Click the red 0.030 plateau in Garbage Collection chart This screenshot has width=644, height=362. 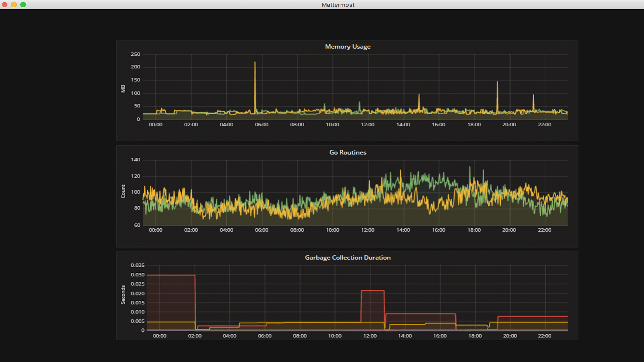[171, 275]
